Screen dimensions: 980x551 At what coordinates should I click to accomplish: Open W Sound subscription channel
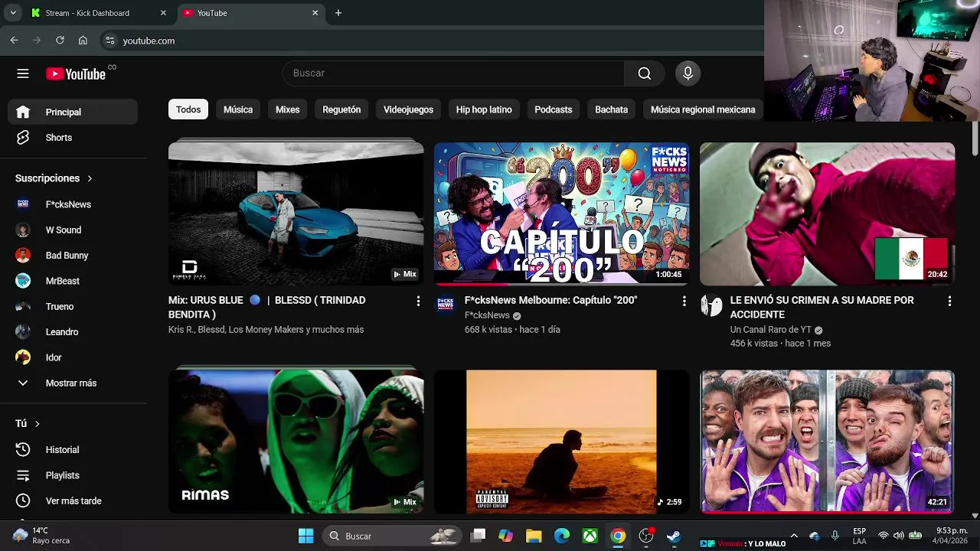click(x=73, y=230)
